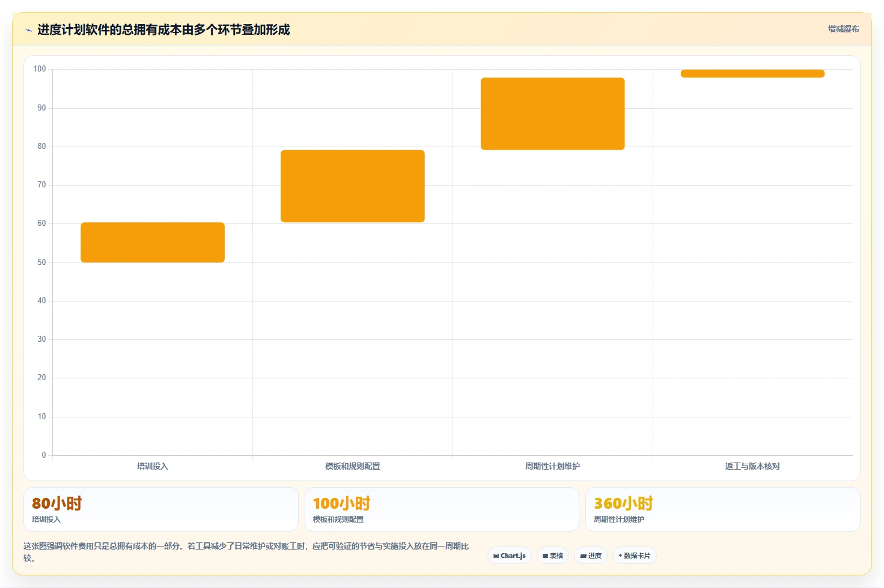
Task: Click the y-axis tick label 0
Action: point(43,455)
